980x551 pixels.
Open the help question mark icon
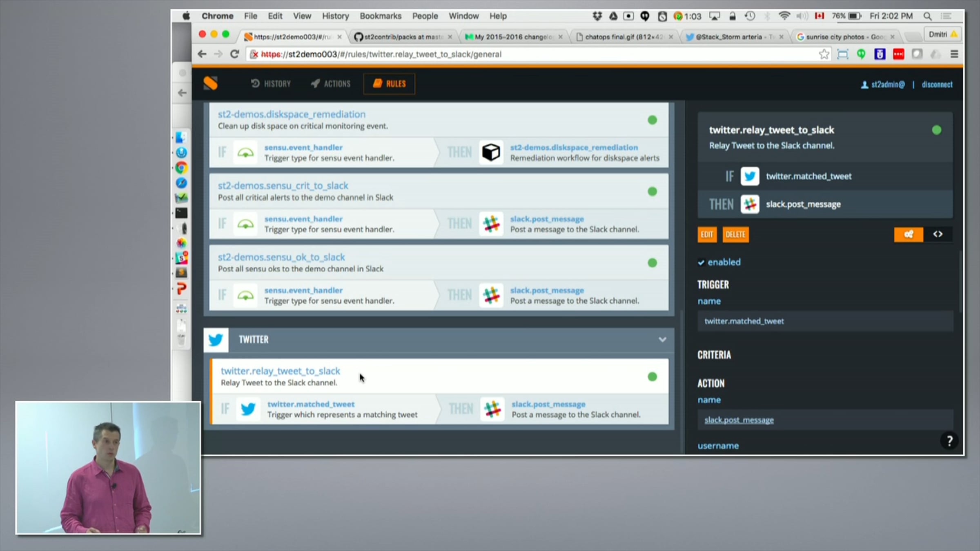949,441
